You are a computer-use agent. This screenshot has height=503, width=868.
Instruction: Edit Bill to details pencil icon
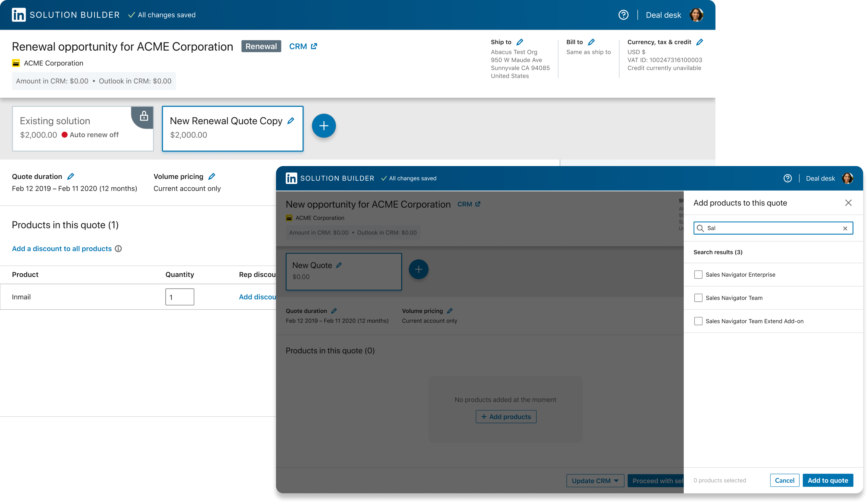(591, 42)
